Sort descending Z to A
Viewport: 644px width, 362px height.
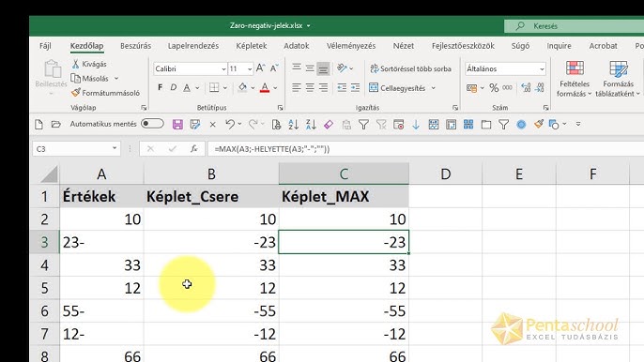point(311,125)
